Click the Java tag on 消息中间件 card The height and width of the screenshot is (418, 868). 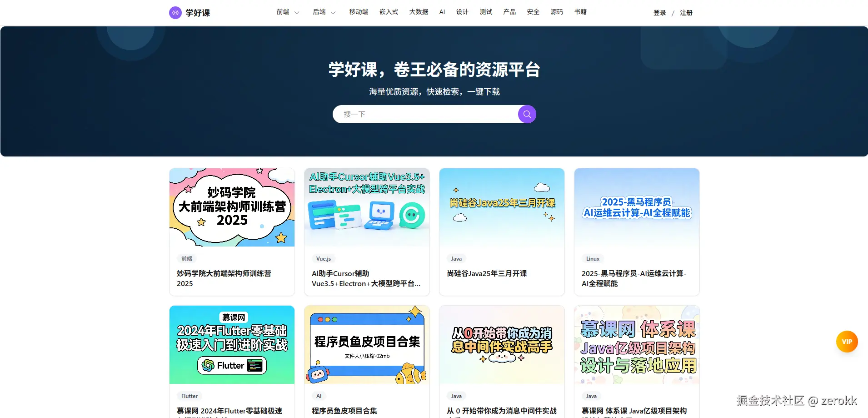tap(456, 396)
